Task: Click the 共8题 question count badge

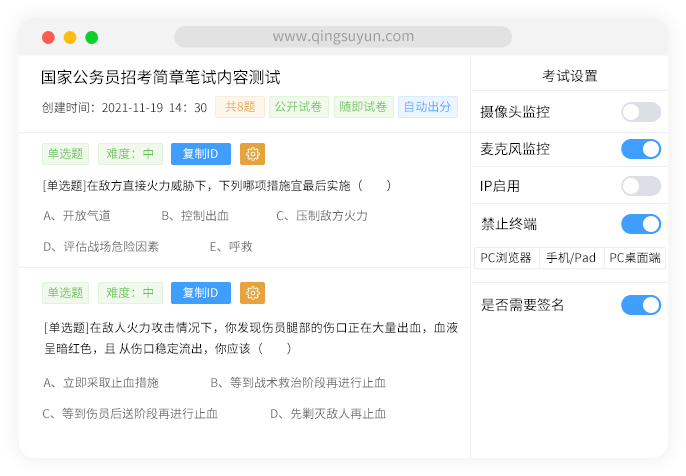Action: 239,107
